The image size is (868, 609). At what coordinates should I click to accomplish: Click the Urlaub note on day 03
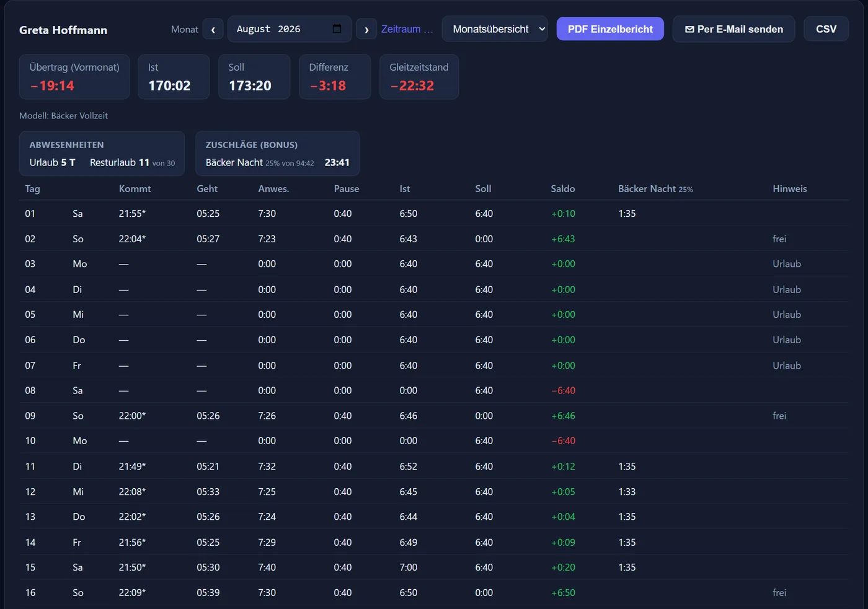[x=787, y=264]
